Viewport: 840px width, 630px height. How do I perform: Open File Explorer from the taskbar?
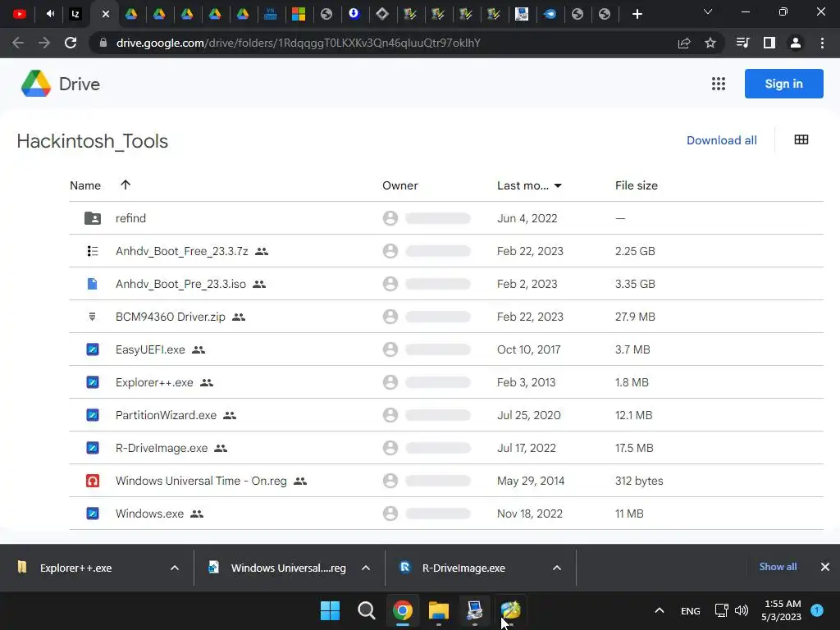(x=438, y=610)
